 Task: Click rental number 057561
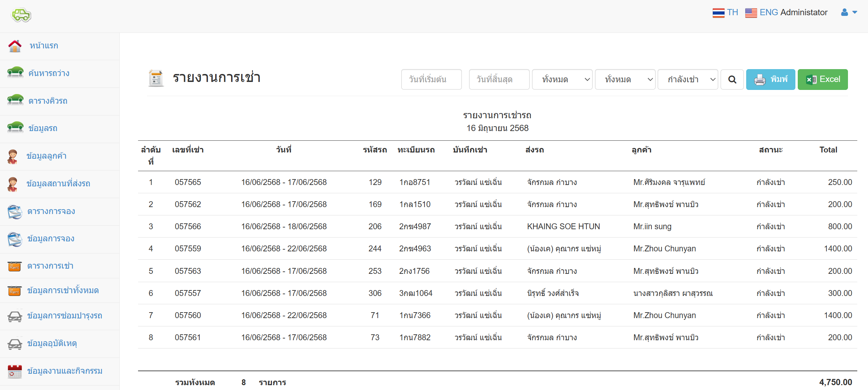tap(188, 337)
